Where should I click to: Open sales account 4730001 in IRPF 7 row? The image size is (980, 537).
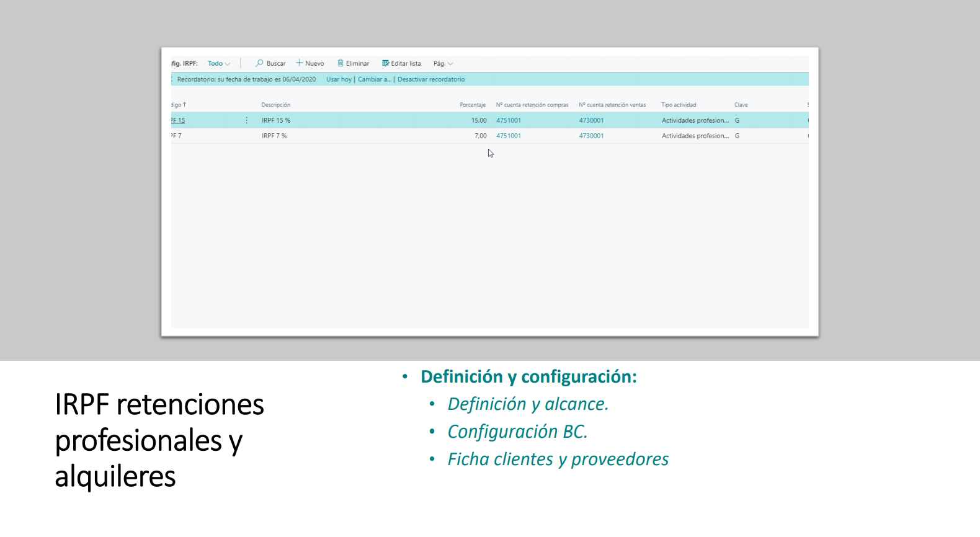pyautogui.click(x=591, y=136)
